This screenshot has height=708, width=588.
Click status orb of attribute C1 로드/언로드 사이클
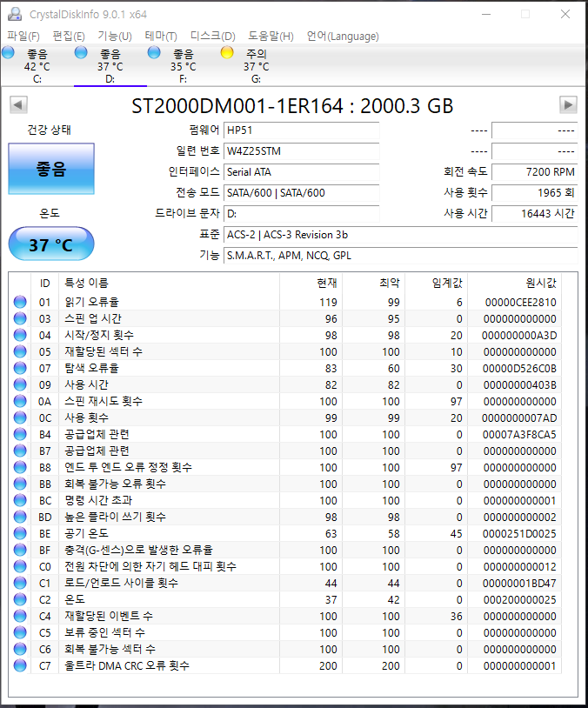[20, 583]
